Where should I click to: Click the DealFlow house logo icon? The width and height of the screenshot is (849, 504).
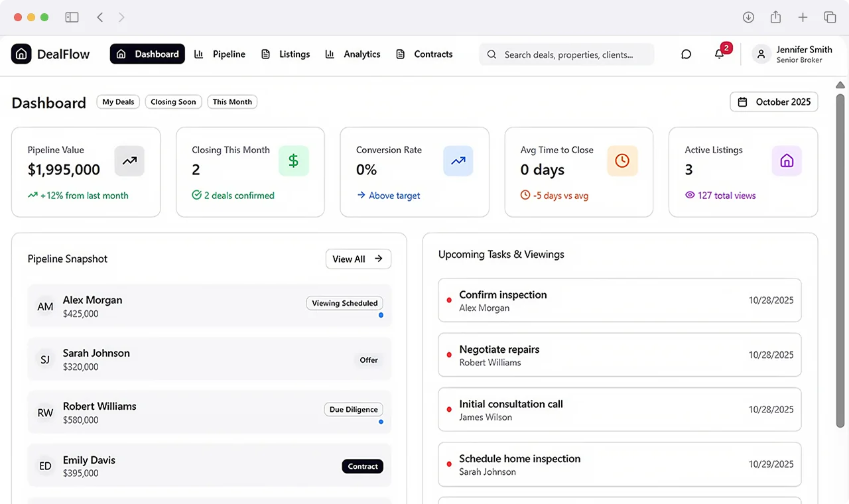(x=21, y=54)
